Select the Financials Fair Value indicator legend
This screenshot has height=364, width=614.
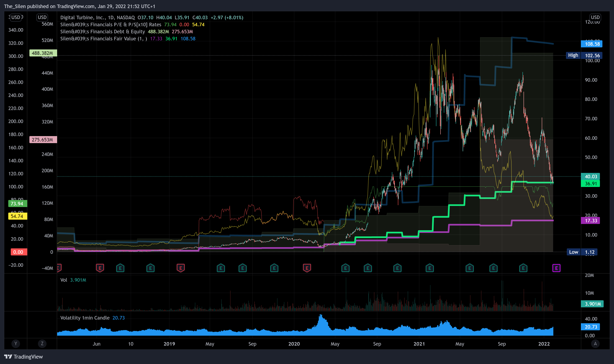104,38
